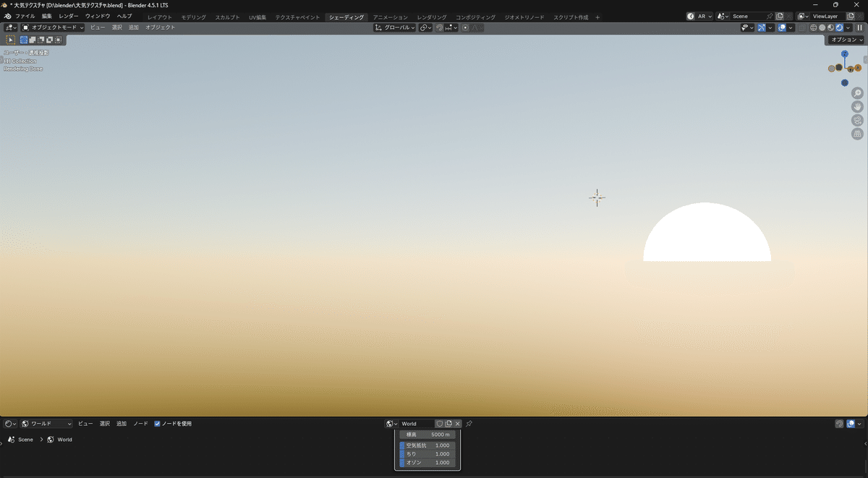Screen dimensions: 868x478
Task: Toggle the camera view icon
Action: (x=857, y=120)
